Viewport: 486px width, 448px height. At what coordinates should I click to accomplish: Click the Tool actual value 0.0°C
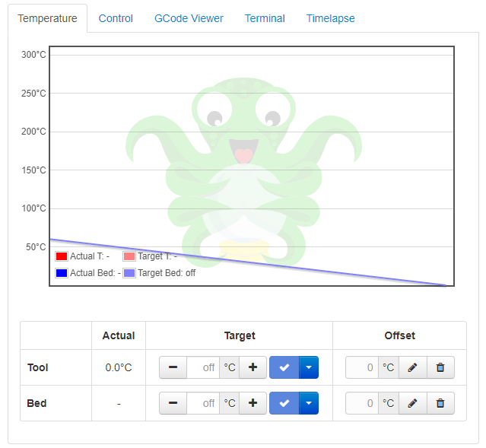pyautogui.click(x=119, y=367)
